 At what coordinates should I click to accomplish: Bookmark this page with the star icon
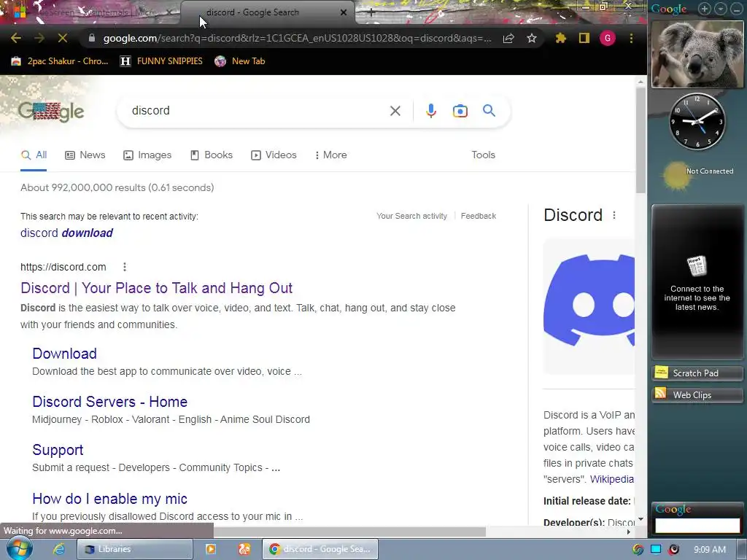[x=532, y=38]
